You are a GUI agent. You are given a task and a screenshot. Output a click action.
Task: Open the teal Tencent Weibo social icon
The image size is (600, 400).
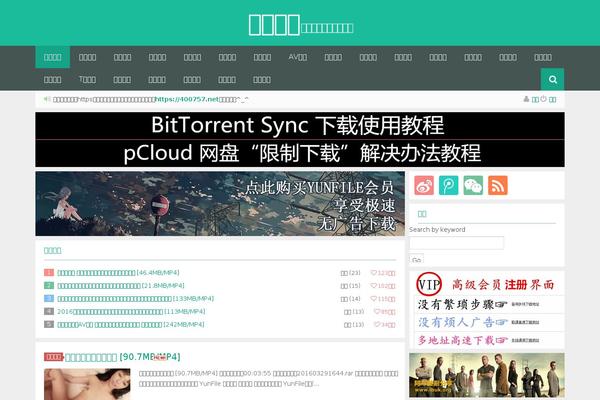point(448,186)
